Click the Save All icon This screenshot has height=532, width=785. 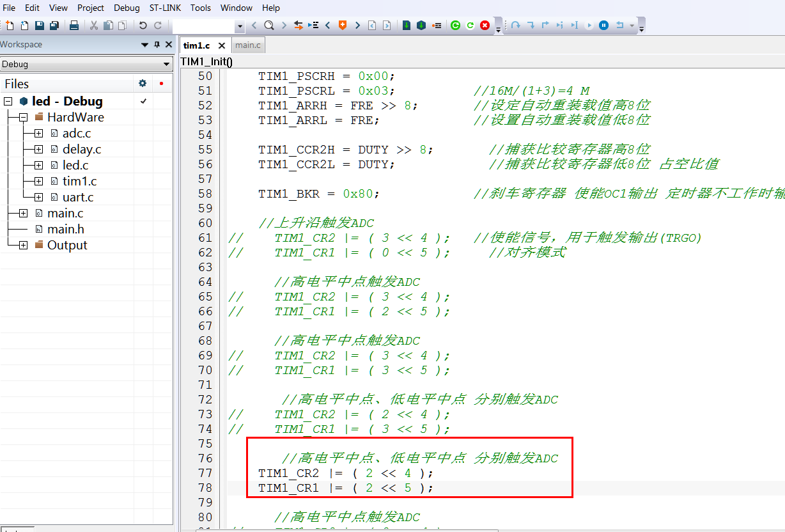tap(54, 26)
